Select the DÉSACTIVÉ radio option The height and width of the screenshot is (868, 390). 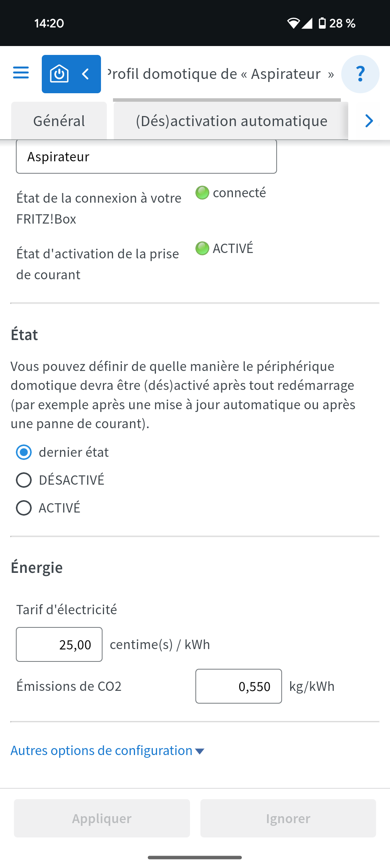24,480
